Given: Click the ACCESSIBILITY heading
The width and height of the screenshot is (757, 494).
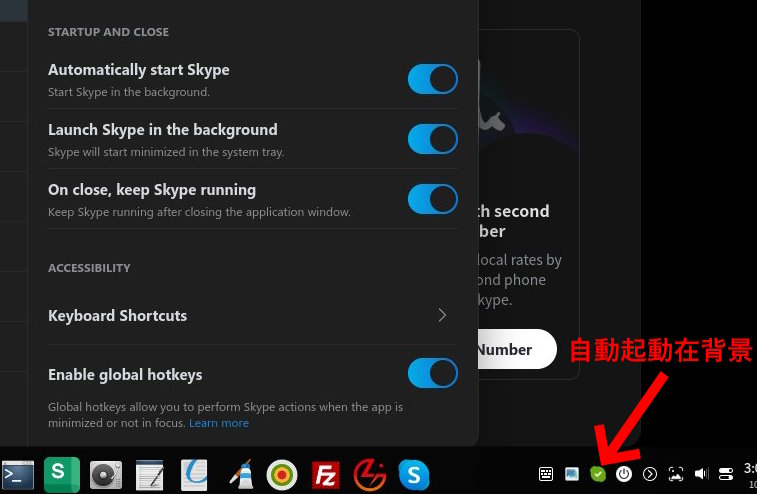Looking at the screenshot, I should [89, 268].
